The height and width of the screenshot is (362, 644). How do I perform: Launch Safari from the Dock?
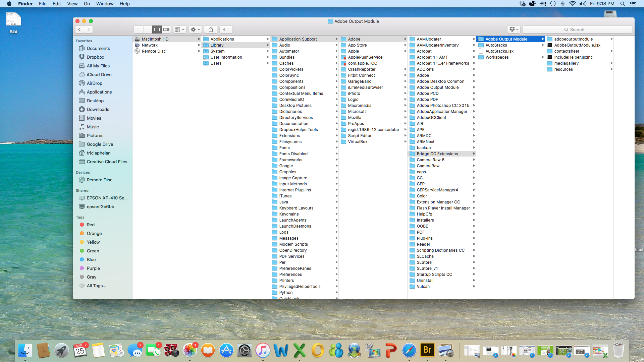click(x=409, y=350)
